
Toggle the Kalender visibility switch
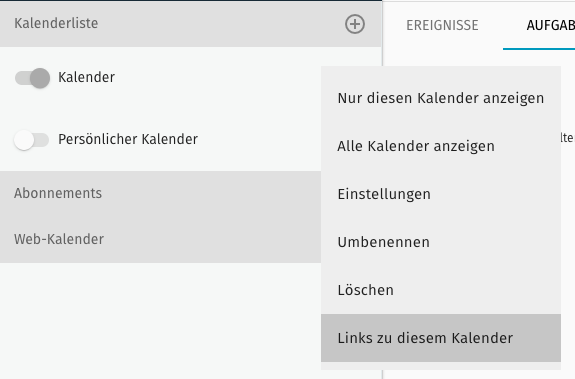32,78
